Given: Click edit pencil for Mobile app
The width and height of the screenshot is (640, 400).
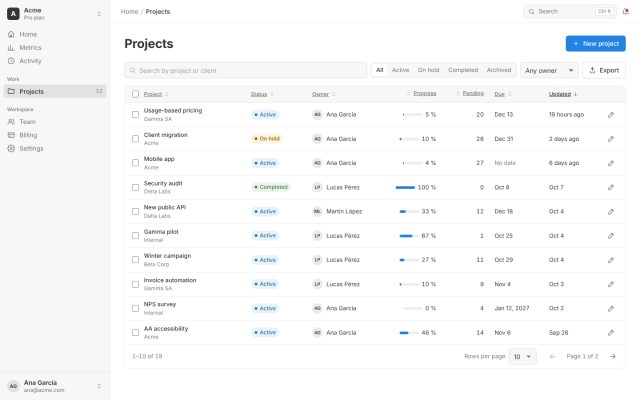Looking at the screenshot, I should tap(611, 163).
